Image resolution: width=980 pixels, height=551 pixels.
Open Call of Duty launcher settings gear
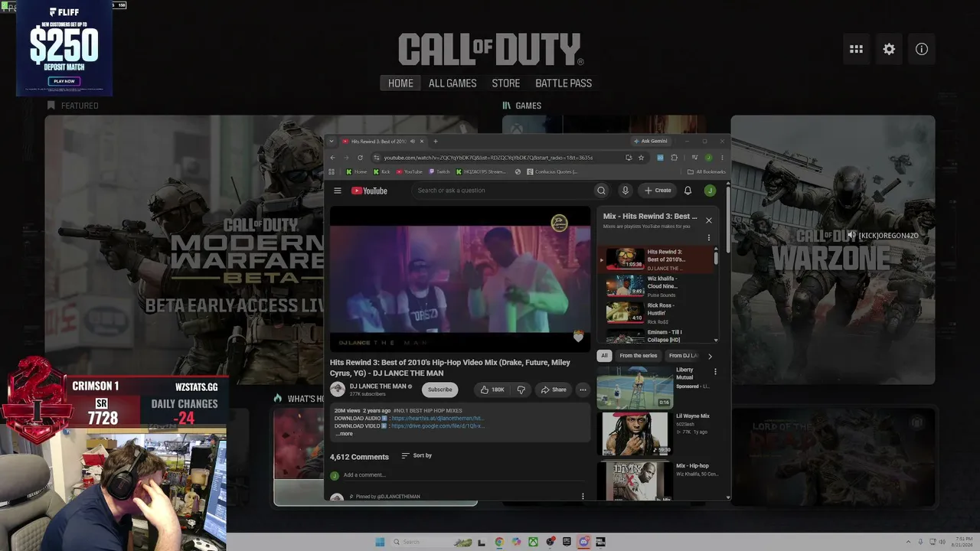[889, 49]
